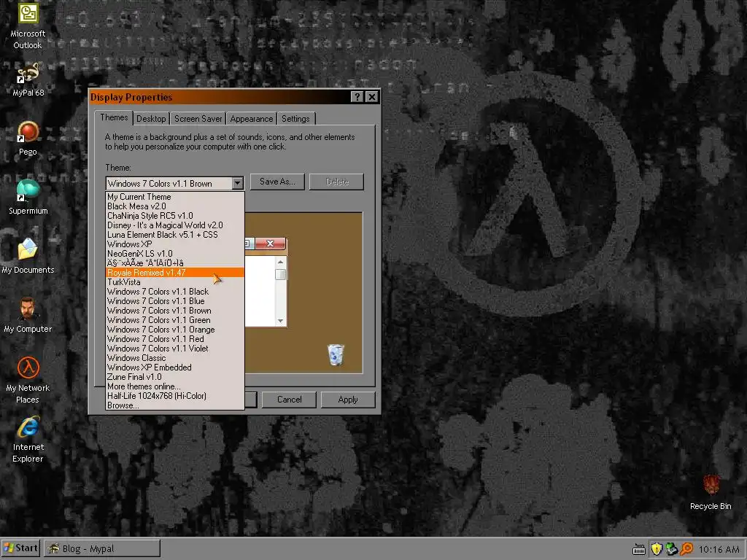Click the yellow security shield tray icon
747x560 pixels.
pyautogui.click(x=657, y=549)
